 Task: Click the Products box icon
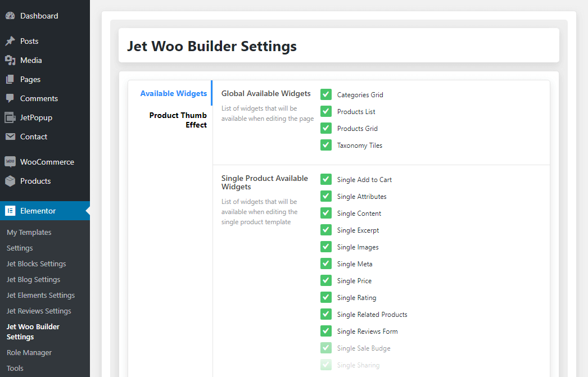tap(10, 181)
